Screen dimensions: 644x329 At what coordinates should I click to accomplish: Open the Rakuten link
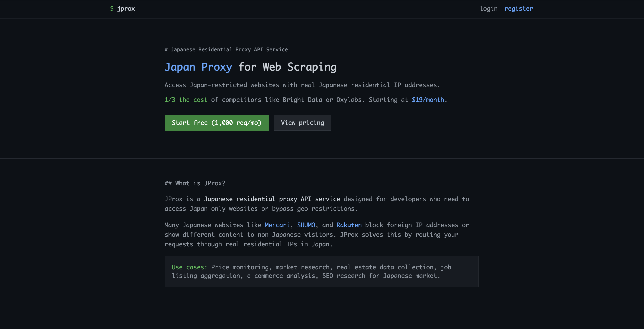349,225
